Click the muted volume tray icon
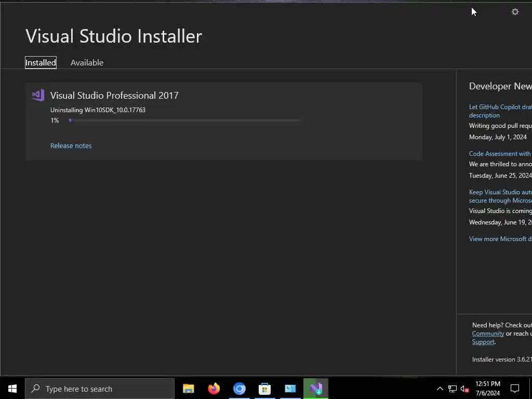 pyautogui.click(x=465, y=389)
